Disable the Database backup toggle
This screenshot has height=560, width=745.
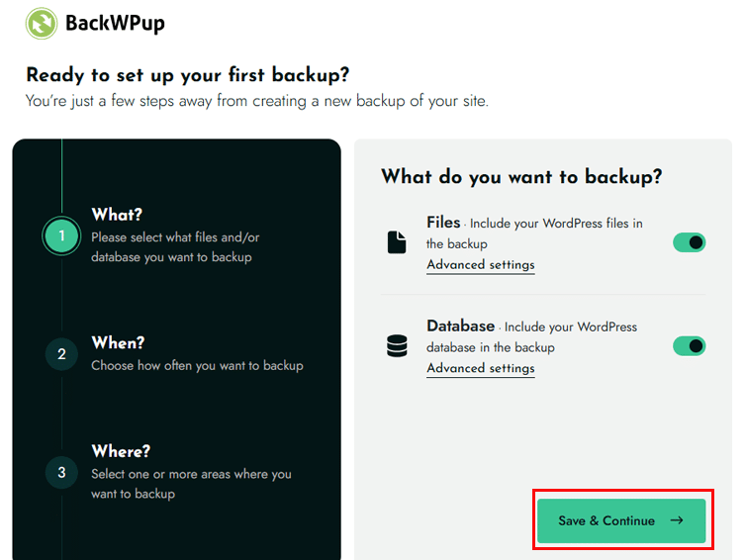689,345
